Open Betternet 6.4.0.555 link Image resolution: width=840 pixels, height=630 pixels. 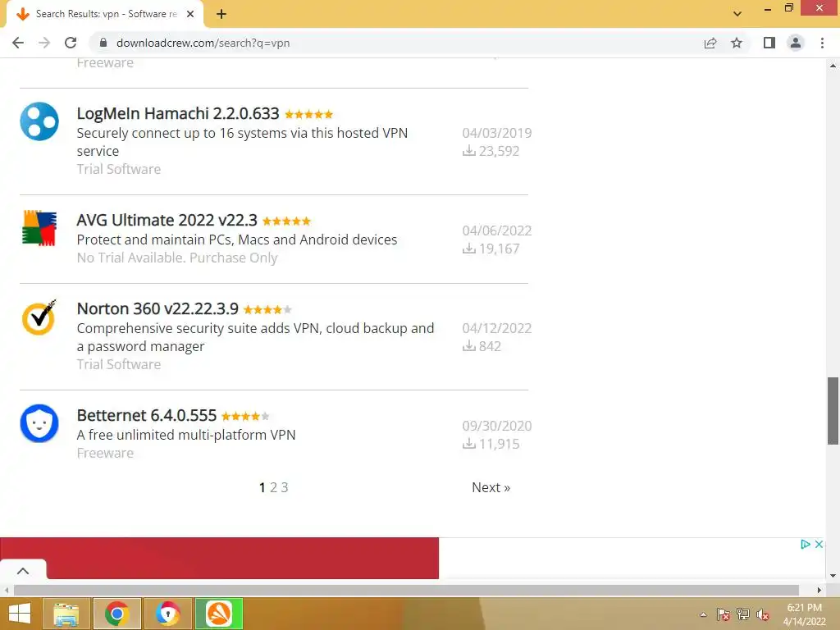[x=146, y=415]
